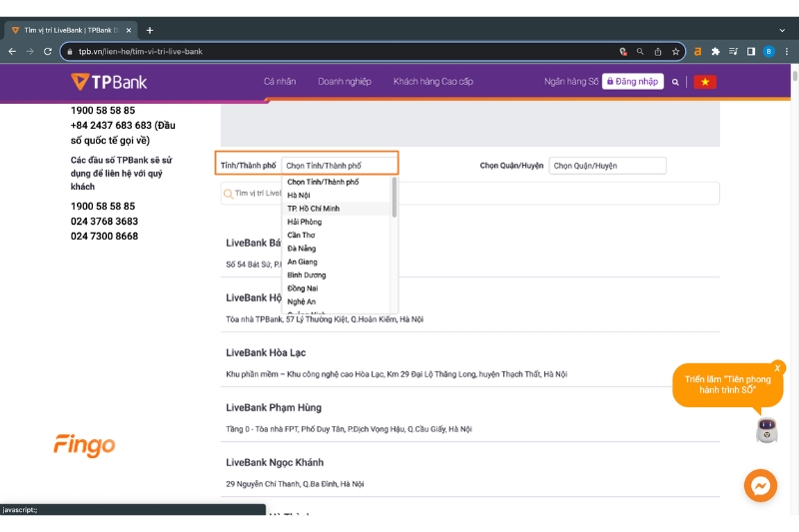Open the Doanh nghiệp menu

tap(345, 82)
